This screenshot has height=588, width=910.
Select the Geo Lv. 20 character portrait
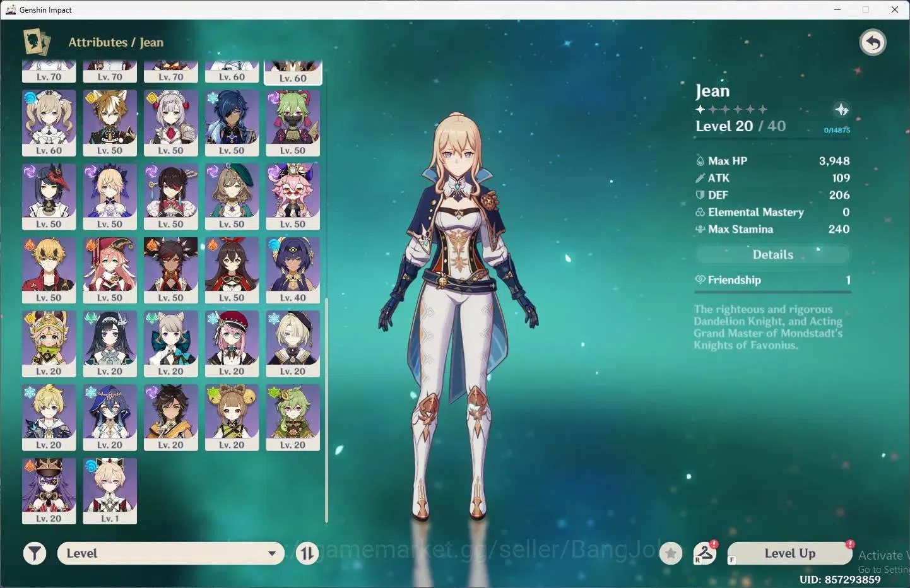(x=49, y=344)
